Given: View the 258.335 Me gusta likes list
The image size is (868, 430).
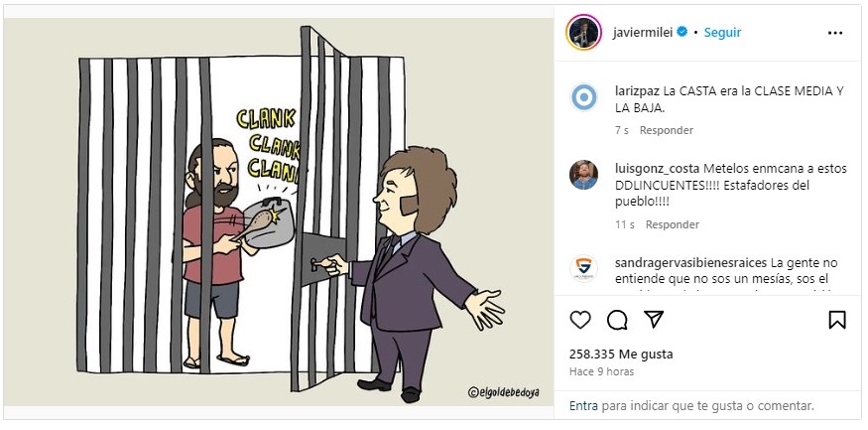Looking at the screenshot, I should (621, 354).
